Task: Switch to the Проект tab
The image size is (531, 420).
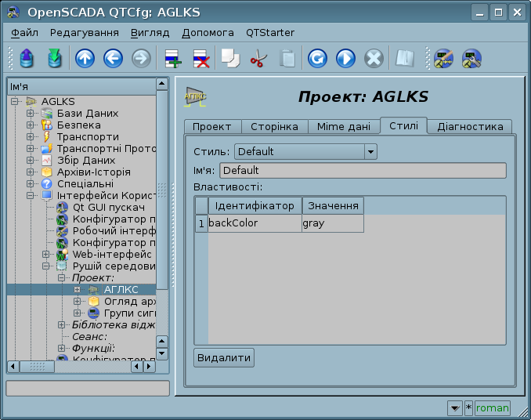Action: pos(212,127)
